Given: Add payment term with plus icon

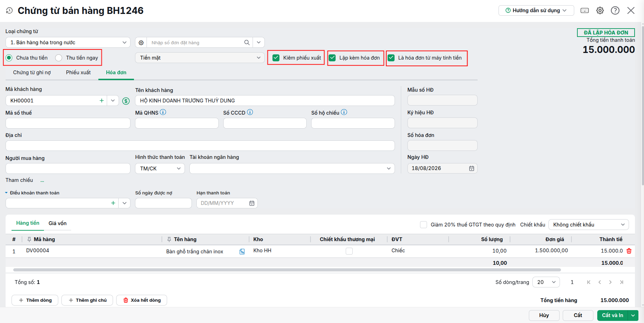Looking at the screenshot, I should tap(113, 203).
